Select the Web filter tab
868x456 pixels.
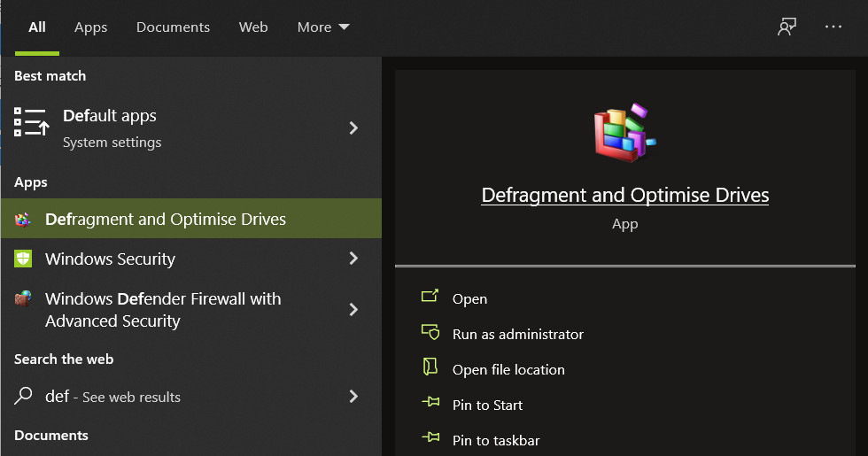(253, 27)
